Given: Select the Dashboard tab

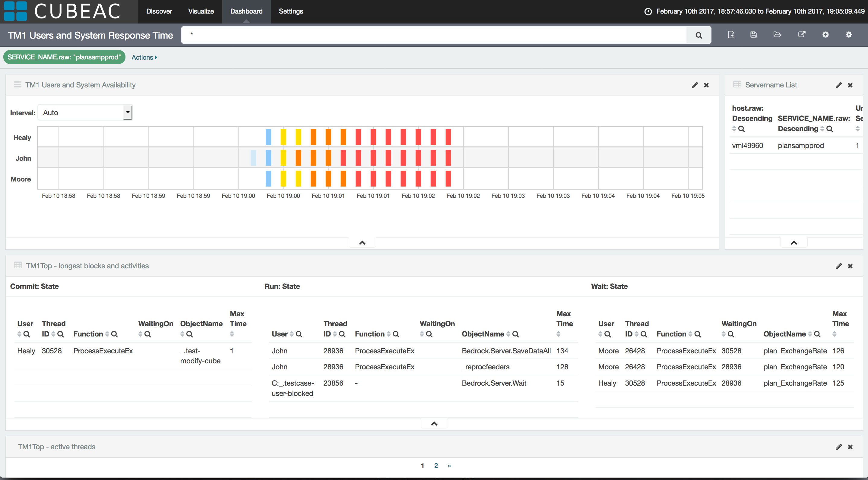Looking at the screenshot, I should click(x=246, y=11).
